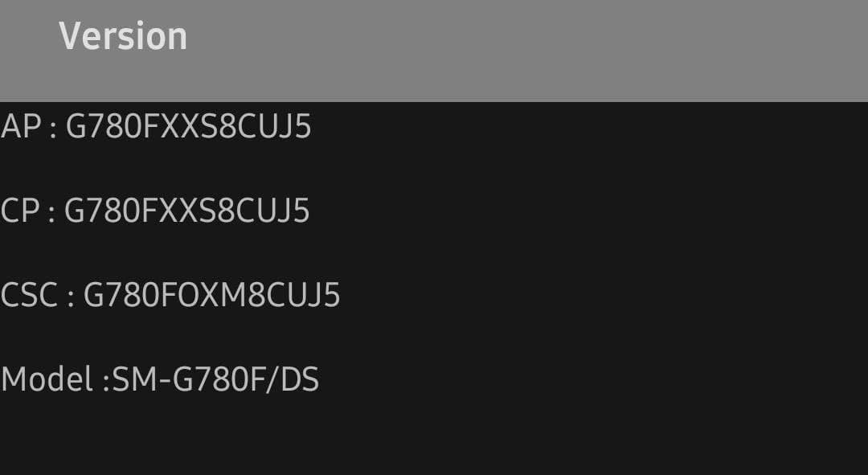The height and width of the screenshot is (475, 868).
Task: Click the AP label text
Action: (21, 126)
